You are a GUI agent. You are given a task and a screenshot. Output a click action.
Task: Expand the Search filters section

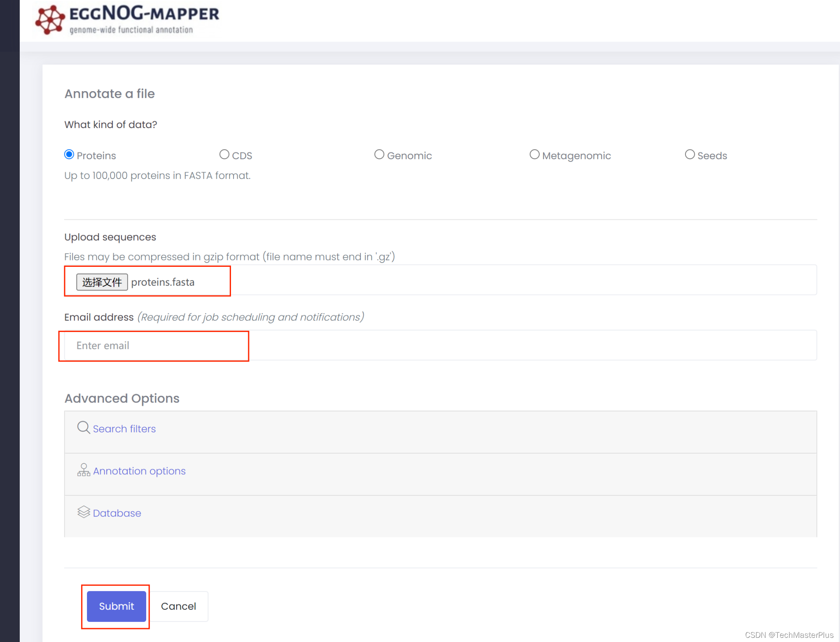[124, 429]
